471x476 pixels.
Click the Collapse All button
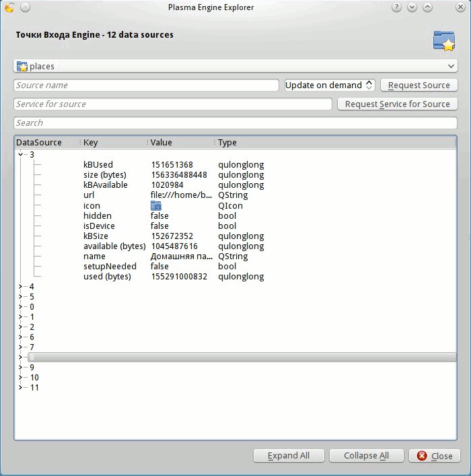click(x=366, y=456)
